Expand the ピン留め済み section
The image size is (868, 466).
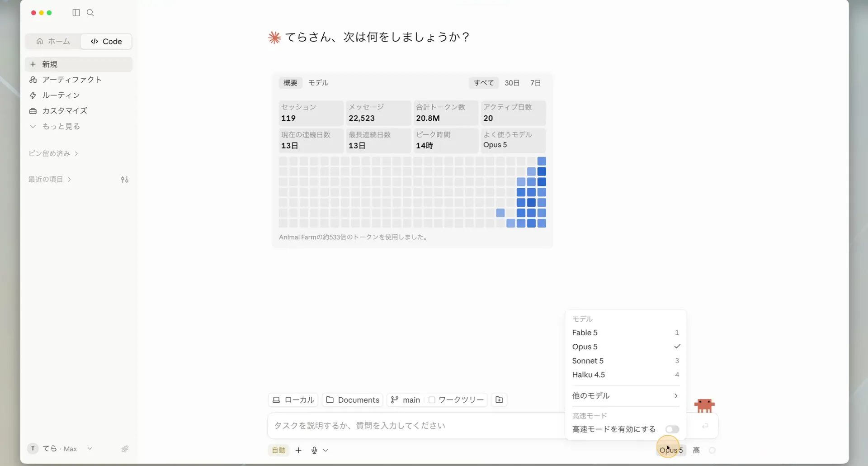click(x=53, y=153)
